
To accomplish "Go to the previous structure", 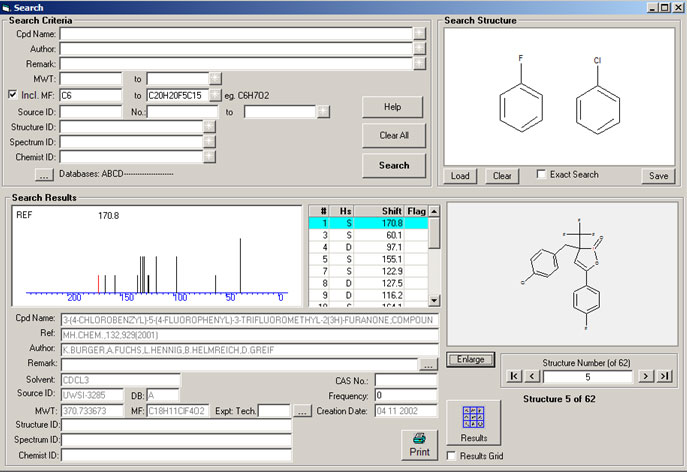I will coord(533,375).
